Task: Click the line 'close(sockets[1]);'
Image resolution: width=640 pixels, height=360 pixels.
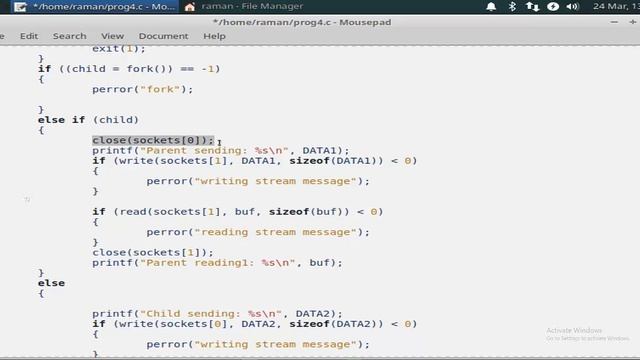Action: [153, 253]
